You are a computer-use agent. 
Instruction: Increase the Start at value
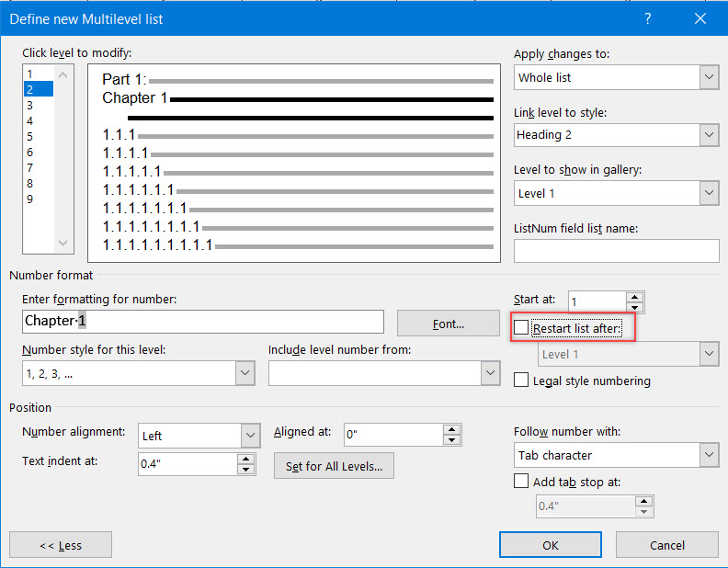pos(634,297)
